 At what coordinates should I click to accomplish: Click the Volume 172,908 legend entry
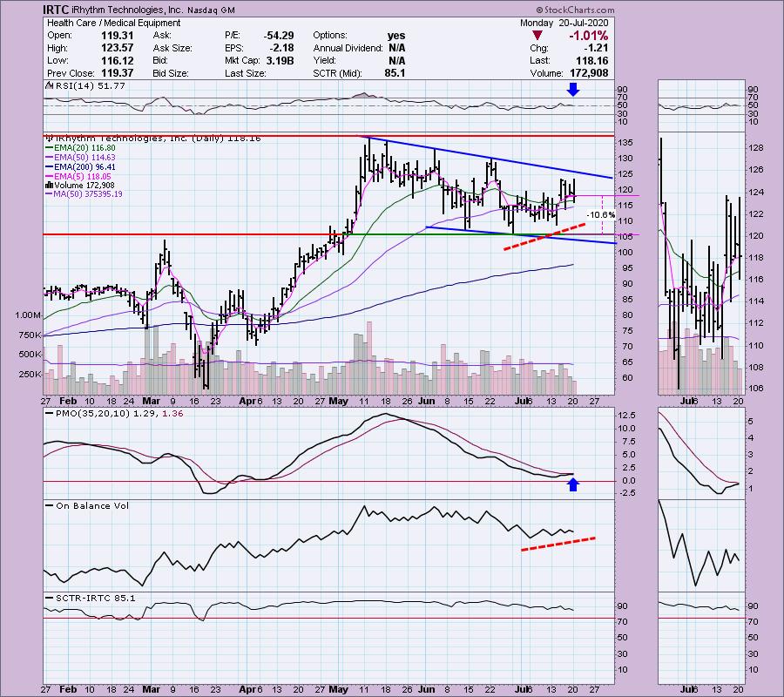(x=80, y=185)
